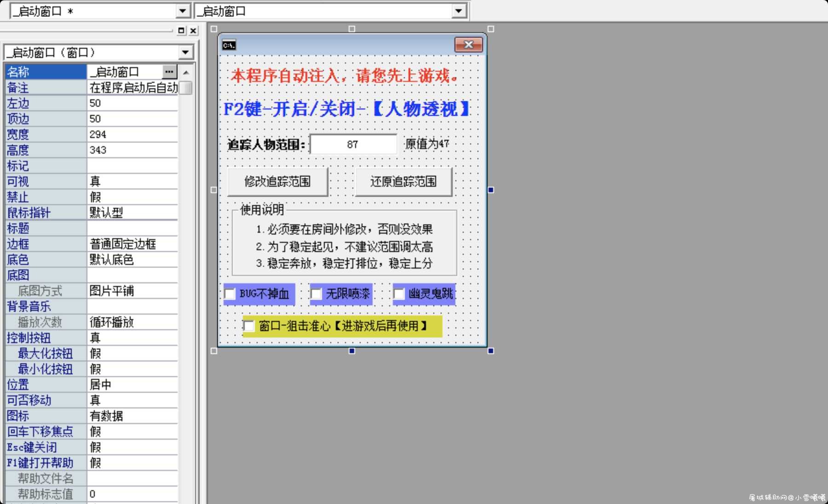Enable the 窗口-狙击准心 checkbox
This screenshot has height=504, width=828.
click(x=248, y=326)
